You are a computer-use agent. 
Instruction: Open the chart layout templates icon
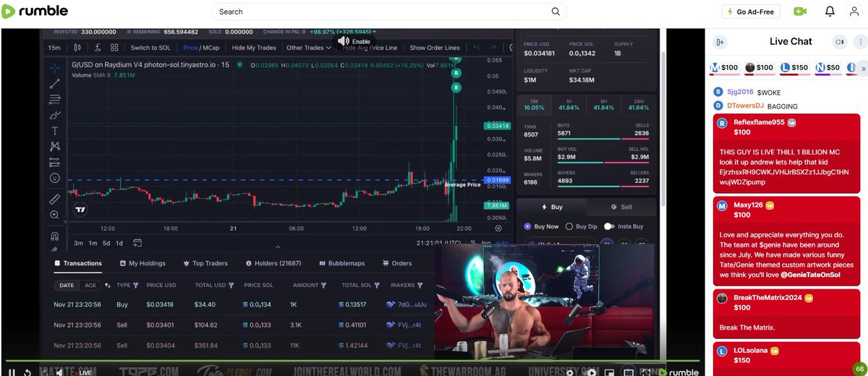click(x=114, y=48)
